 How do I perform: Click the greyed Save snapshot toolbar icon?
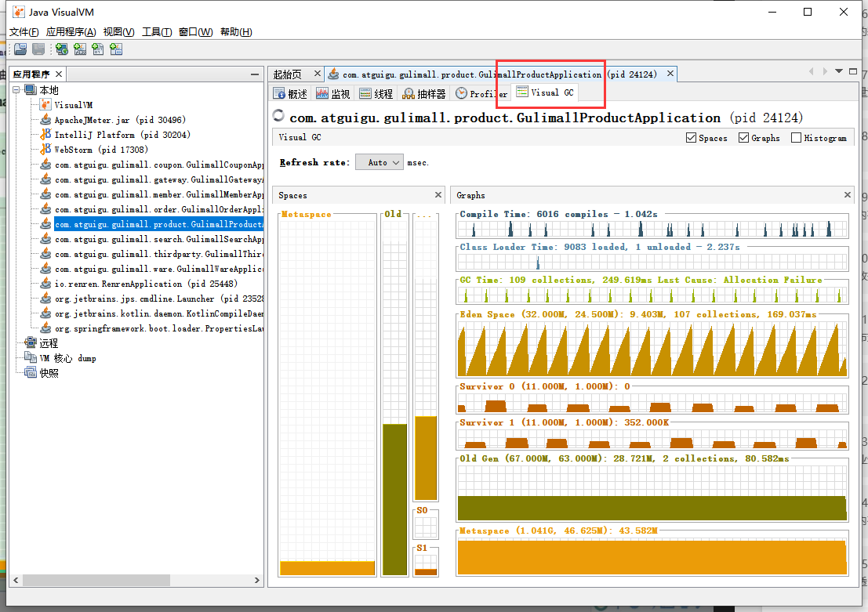[38, 49]
